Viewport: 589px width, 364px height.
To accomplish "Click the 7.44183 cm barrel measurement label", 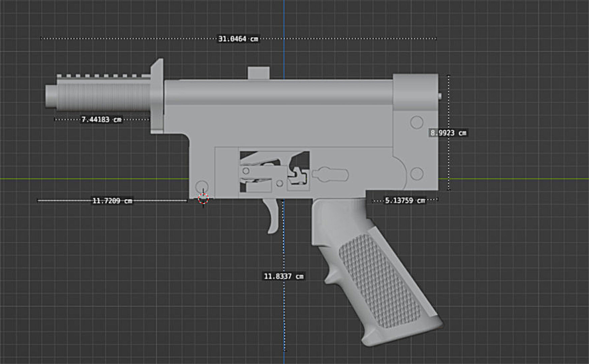I will (x=101, y=120).
